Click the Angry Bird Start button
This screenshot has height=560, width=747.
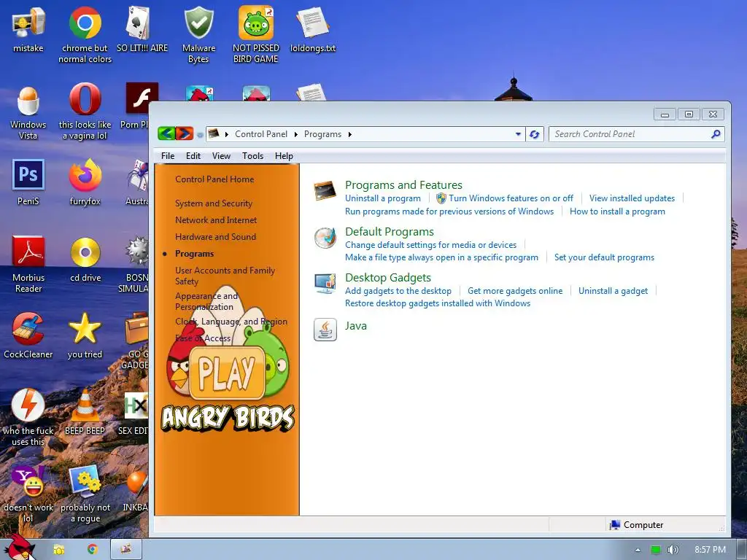[20, 548]
